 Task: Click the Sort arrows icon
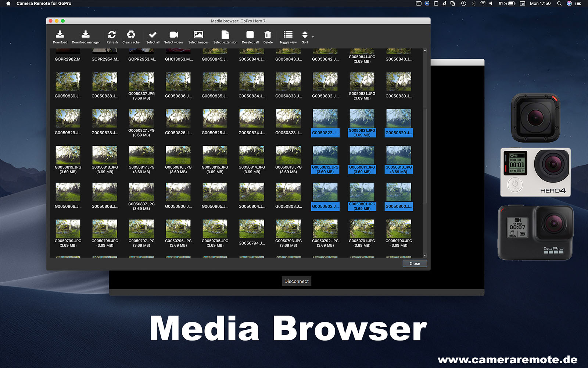point(305,35)
